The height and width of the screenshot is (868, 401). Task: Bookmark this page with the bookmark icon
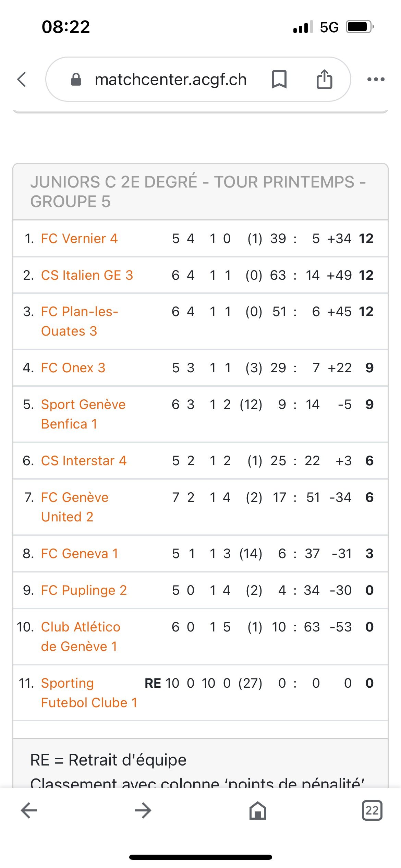(279, 79)
